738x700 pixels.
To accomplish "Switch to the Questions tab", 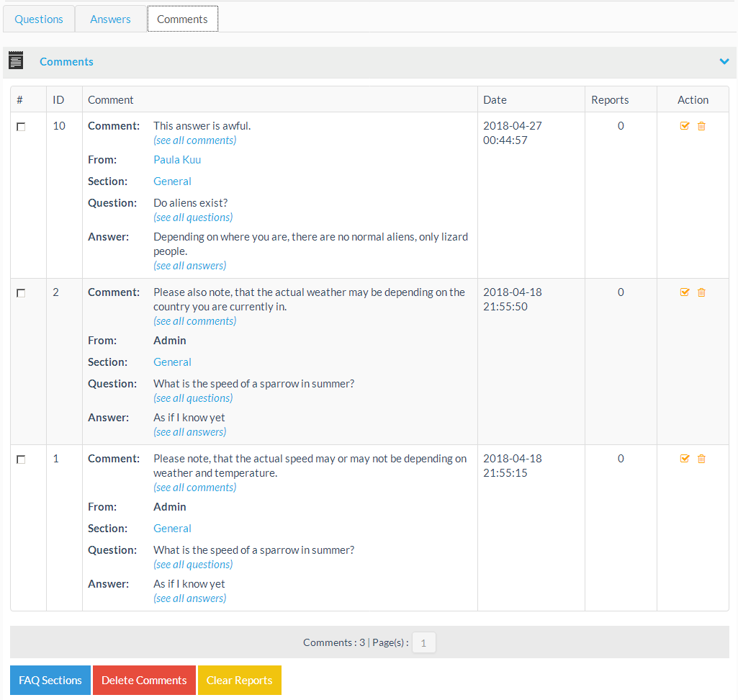I will coord(39,19).
